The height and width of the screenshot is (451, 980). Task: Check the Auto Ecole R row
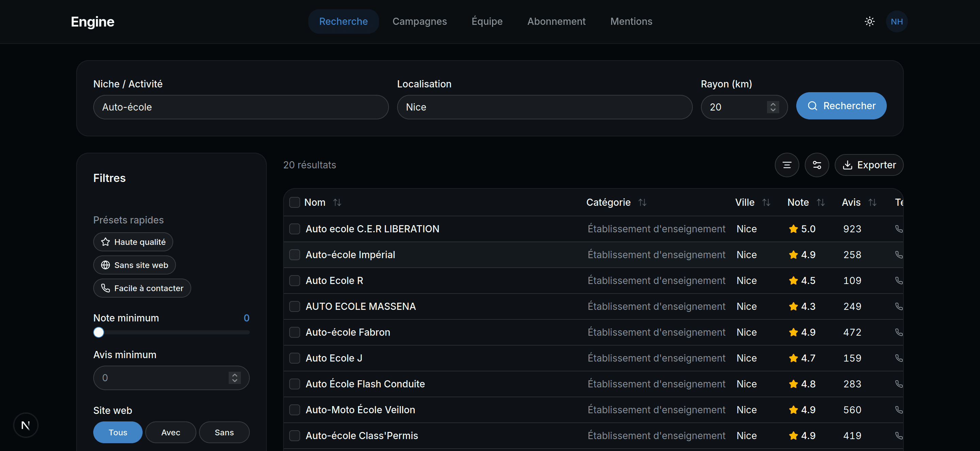[294, 280]
